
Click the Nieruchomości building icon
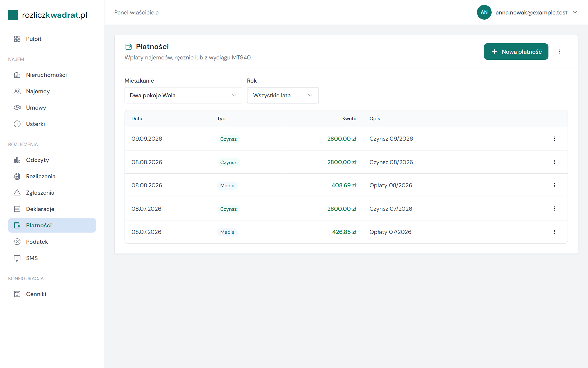(x=17, y=75)
